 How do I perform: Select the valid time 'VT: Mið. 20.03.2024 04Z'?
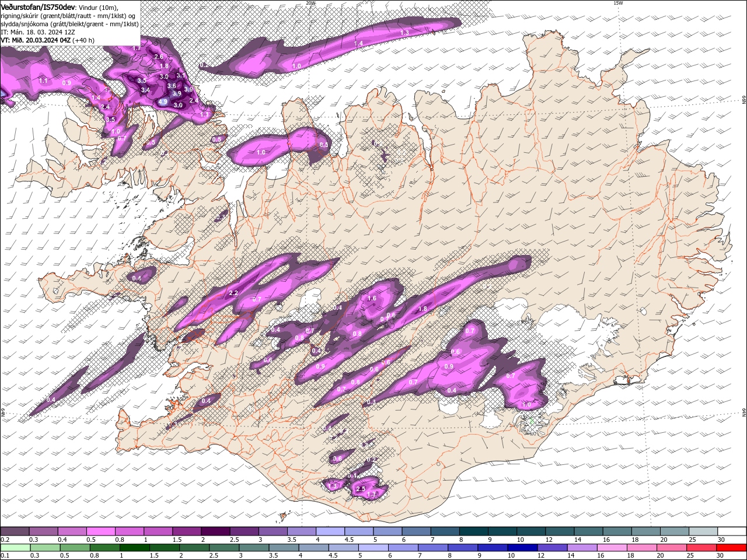pyautogui.click(x=36, y=40)
